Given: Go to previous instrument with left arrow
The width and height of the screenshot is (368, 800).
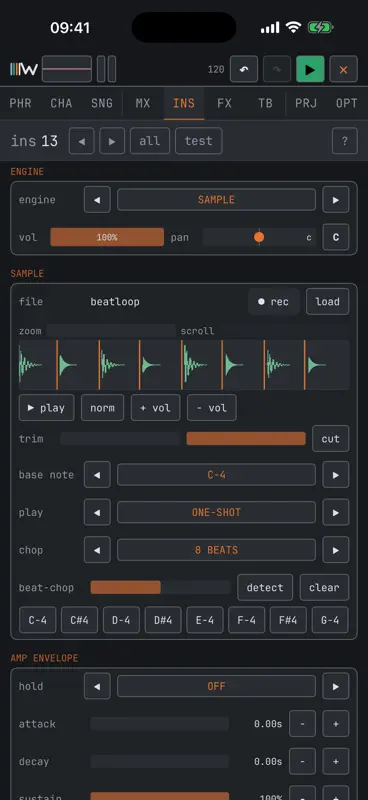Looking at the screenshot, I should (82, 141).
